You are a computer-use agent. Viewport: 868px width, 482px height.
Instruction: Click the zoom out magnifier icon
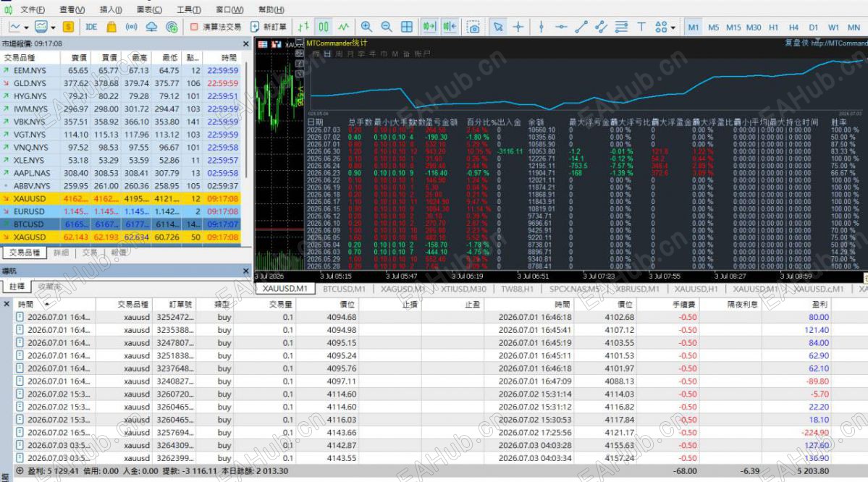387,27
